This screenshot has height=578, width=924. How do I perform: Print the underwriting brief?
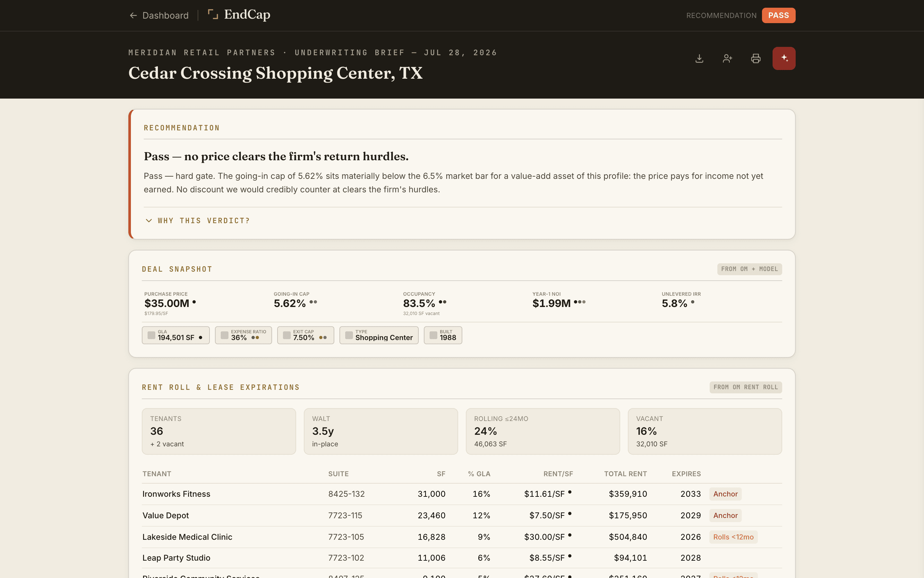(756, 58)
